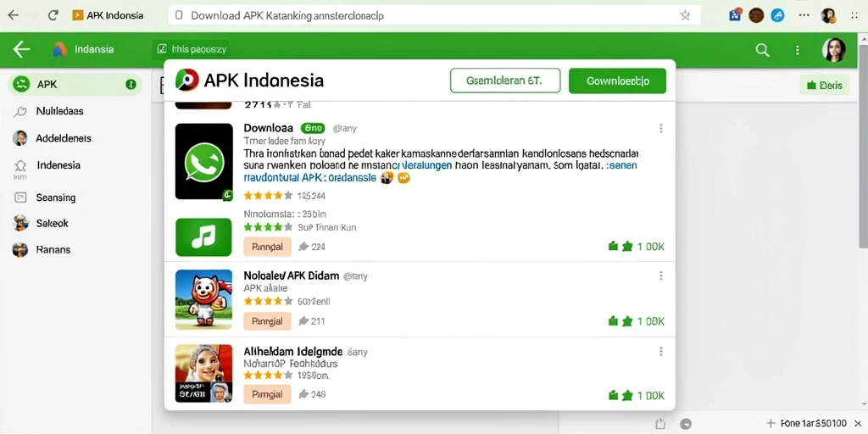
Task: Click the blue Veralungen link in description
Action: [426, 165]
